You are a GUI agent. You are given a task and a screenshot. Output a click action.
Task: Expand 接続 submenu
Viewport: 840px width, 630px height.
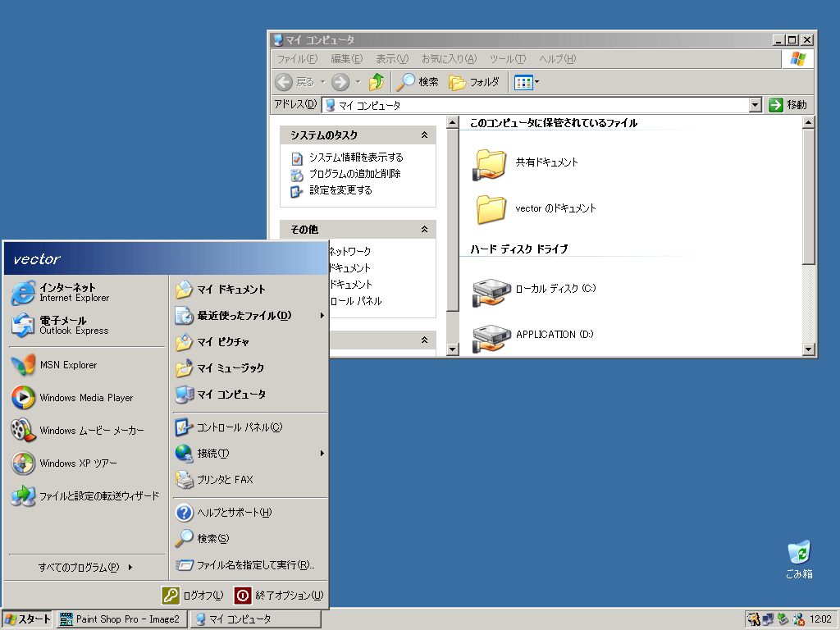click(250, 453)
